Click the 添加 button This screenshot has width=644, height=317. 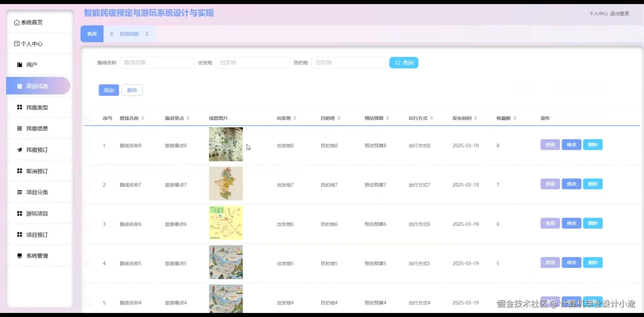click(108, 90)
